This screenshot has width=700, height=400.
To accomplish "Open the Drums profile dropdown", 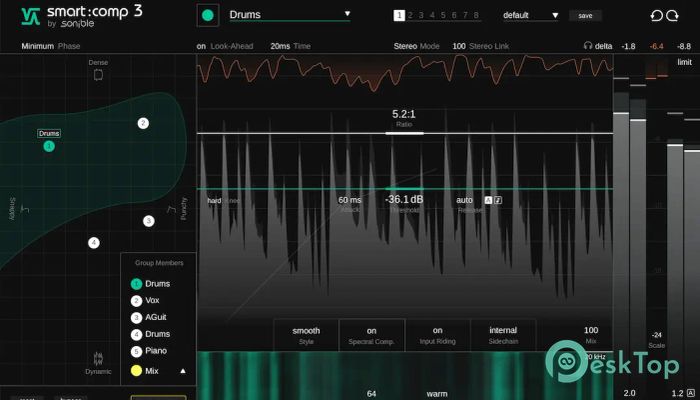I will tap(290, 15).
